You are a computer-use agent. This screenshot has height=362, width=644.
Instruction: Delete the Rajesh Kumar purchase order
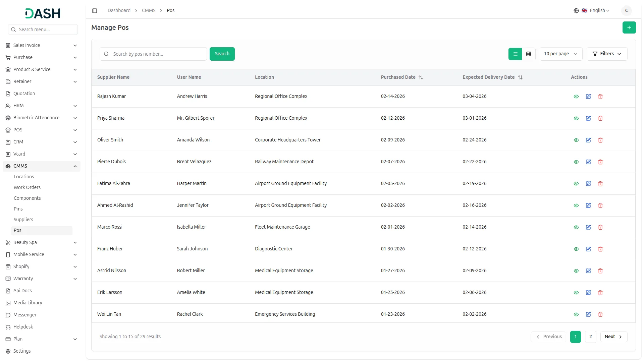(600, 97)
